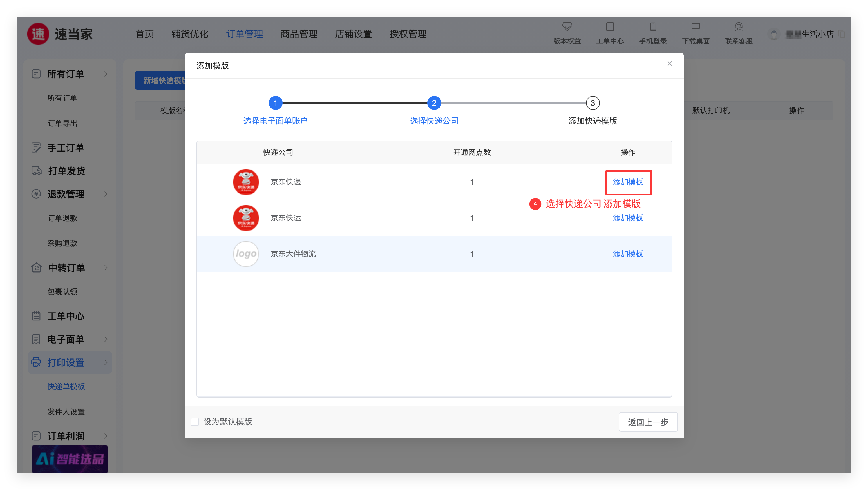The image size is (868, 490).
Task: Click the 下载桌面 monitor icon
Action: pyautogui.click(x=695, y=26)
